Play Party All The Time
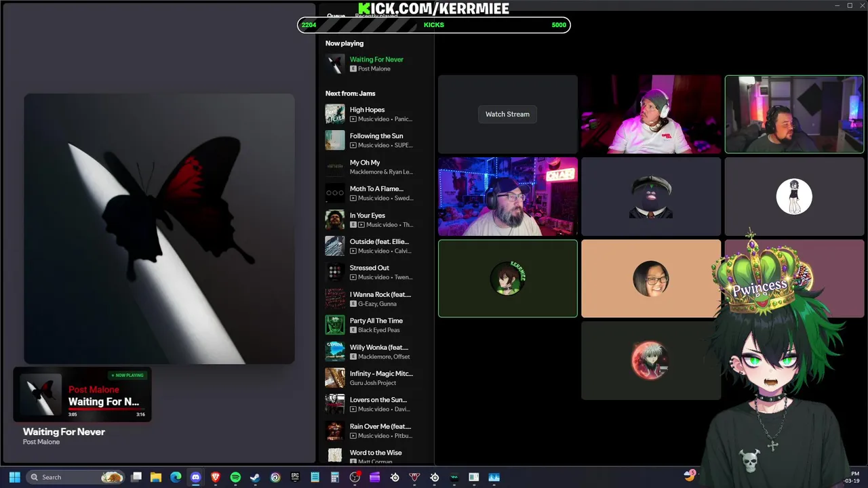868x488 pixels. click(376, 325)
